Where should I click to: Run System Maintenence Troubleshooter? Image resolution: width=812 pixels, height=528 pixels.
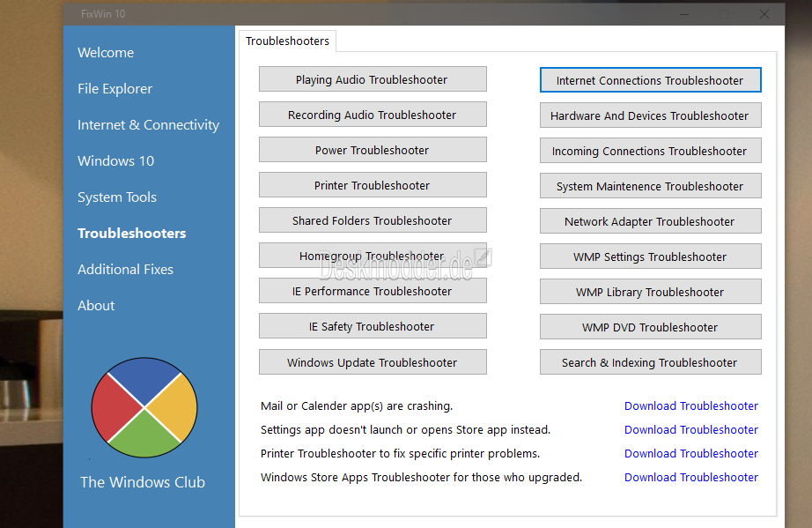(651, 186)
